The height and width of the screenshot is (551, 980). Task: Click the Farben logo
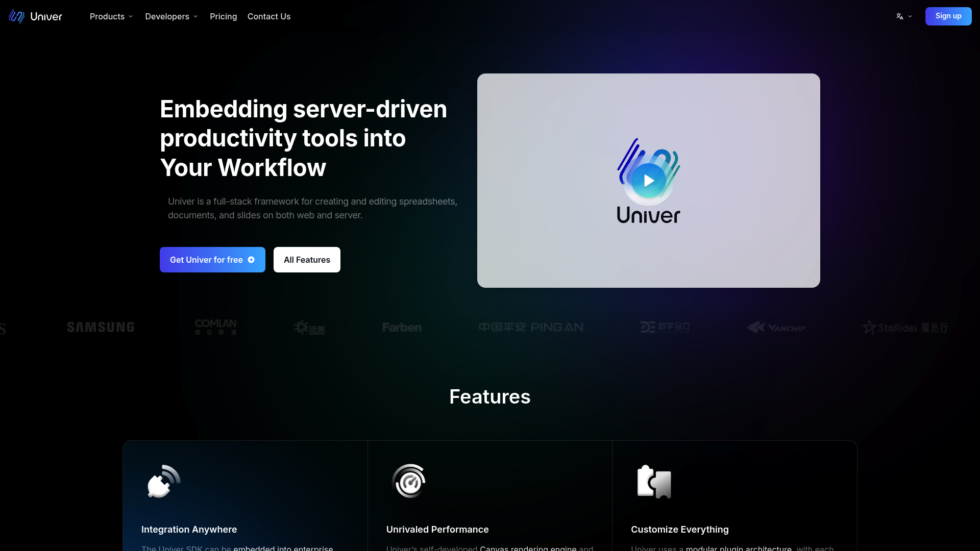[402, 327]
